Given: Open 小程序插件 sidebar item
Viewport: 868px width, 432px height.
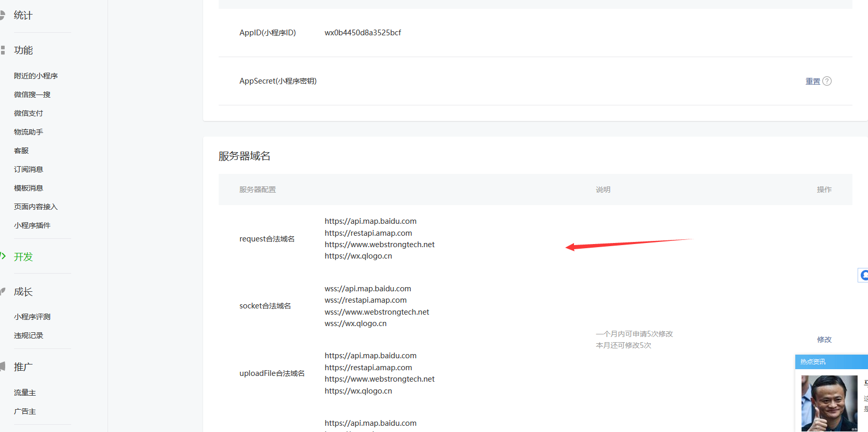Looking at the screenshot, I should coord(32,225).
